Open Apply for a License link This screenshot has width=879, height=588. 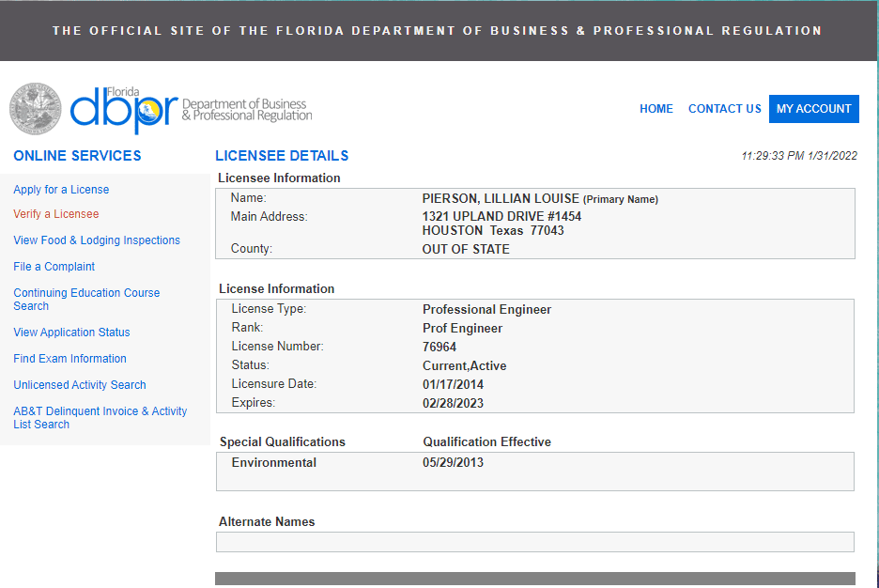click(x=61, y=190)
